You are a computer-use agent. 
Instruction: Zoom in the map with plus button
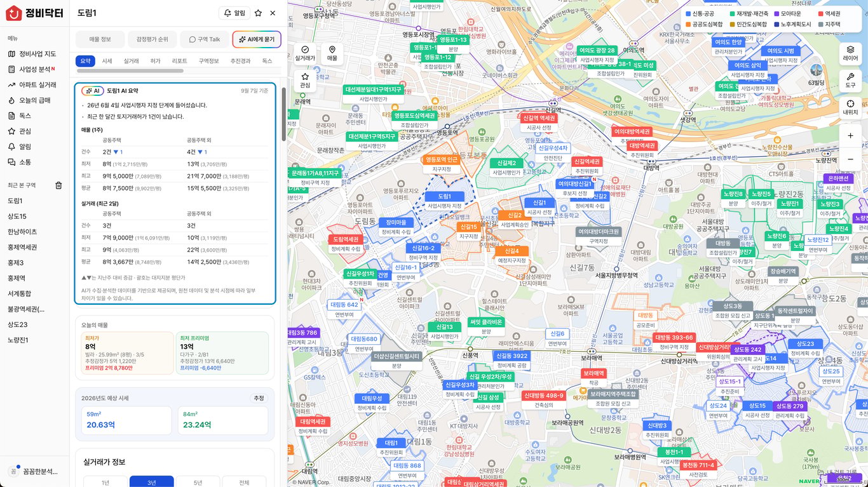click(850, 135)
